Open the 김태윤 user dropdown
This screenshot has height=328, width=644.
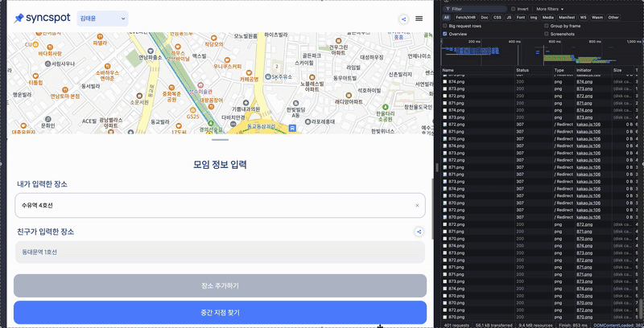pyautogui.click(x=102, y=18)
